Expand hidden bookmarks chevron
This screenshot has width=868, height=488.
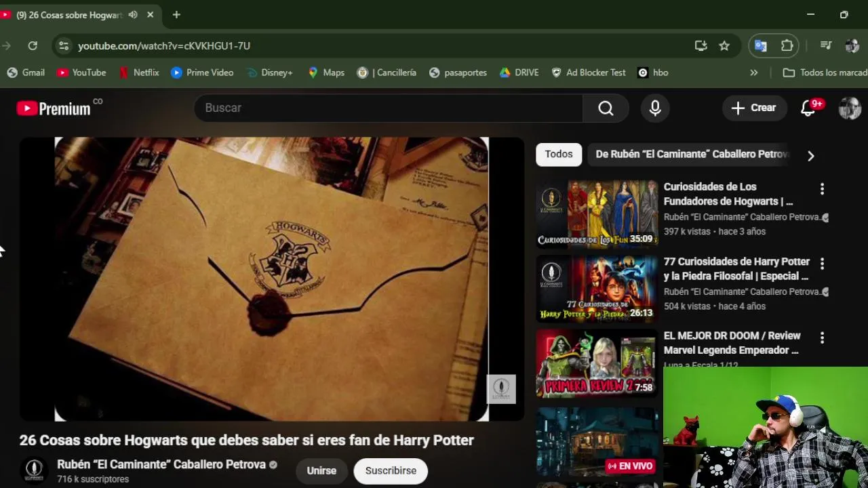(x=753, y=73)
